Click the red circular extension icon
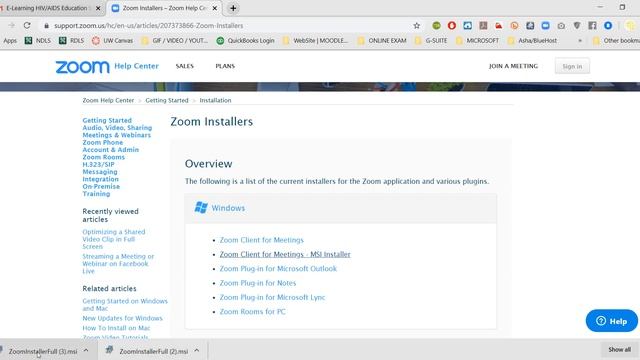This screenshot has height=360, width=640. coord(451,25)
